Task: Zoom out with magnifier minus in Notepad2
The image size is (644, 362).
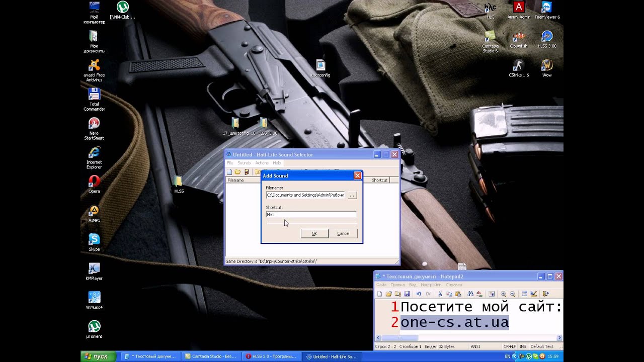Action: pos(513,294)
